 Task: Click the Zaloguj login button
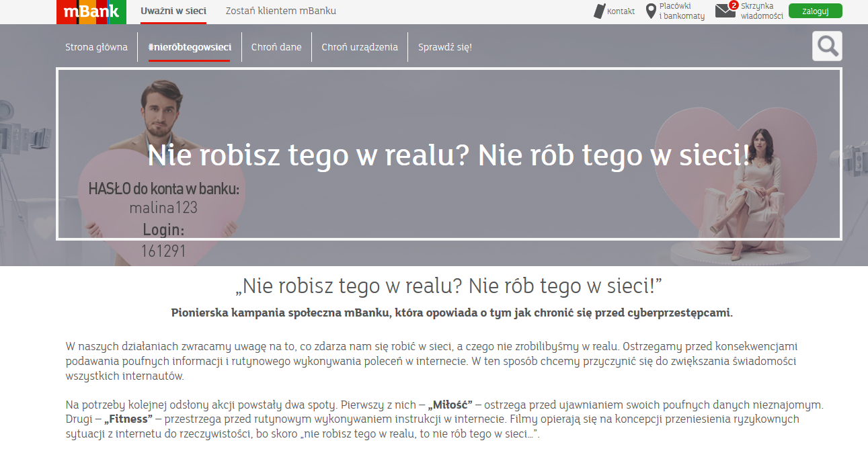click(x=816, y=11)
